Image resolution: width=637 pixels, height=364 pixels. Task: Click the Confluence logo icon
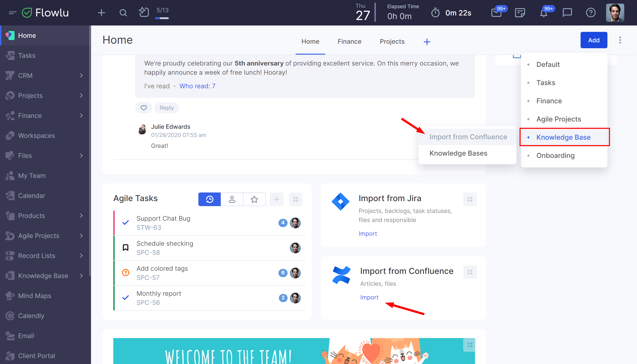click(341, 275)
